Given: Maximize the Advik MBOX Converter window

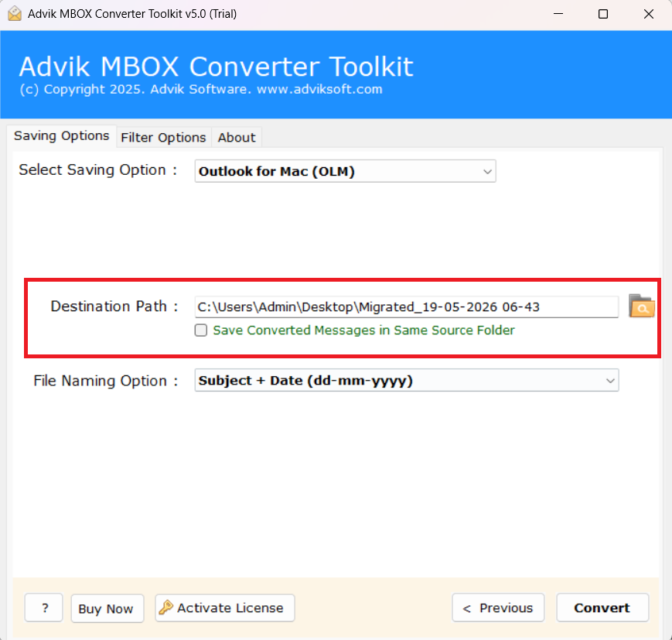Looking at the screenshot, I should 603,14.
